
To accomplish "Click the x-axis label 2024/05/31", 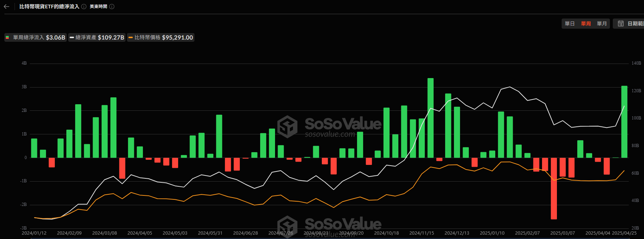I will [210, 233].
